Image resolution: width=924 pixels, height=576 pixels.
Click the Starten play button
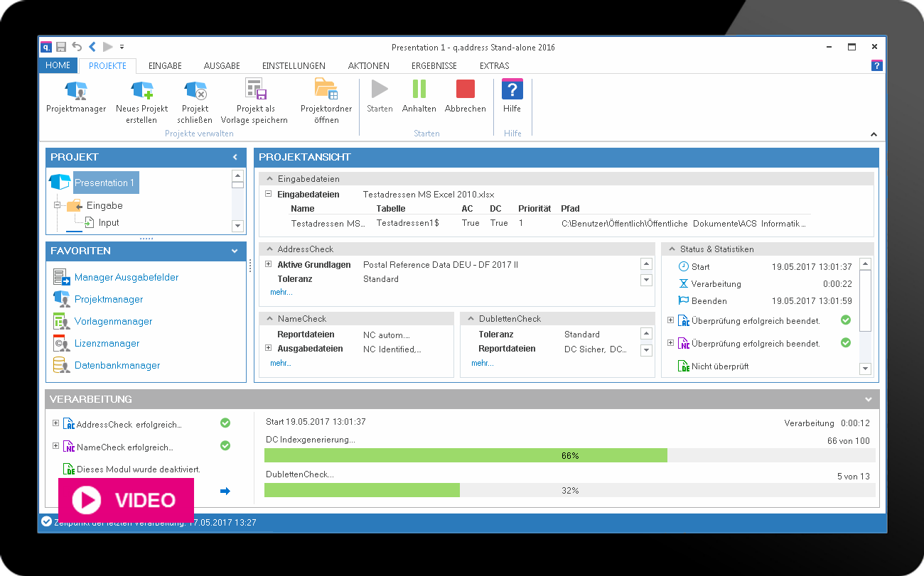click(x=380, y=97)
